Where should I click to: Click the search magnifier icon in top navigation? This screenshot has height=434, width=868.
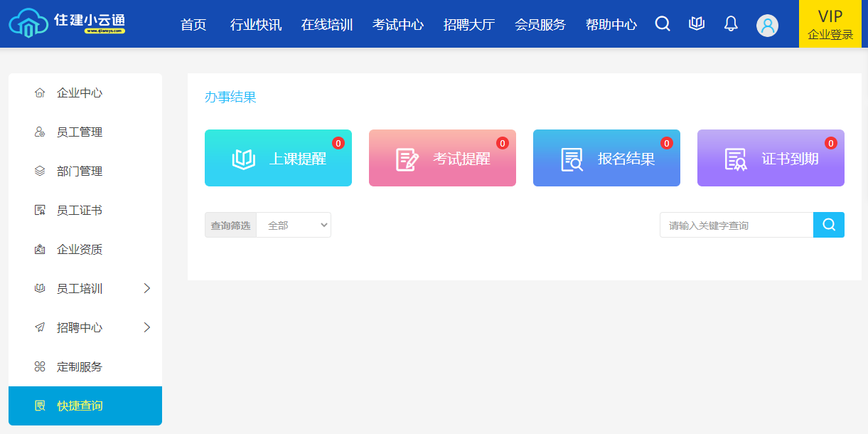pos(663,24)
